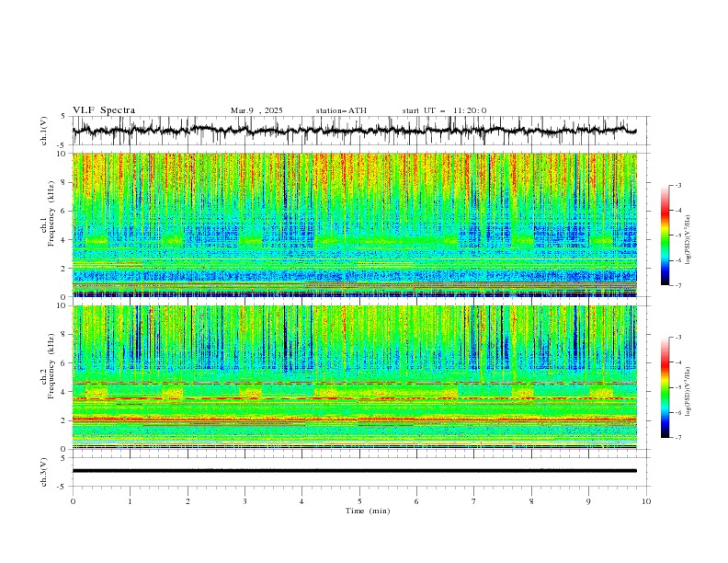This screenshot has height=563, width=728.
Task: Click the "10" kHz tick of ch.2 spectrogram
Action: [63, 306]
